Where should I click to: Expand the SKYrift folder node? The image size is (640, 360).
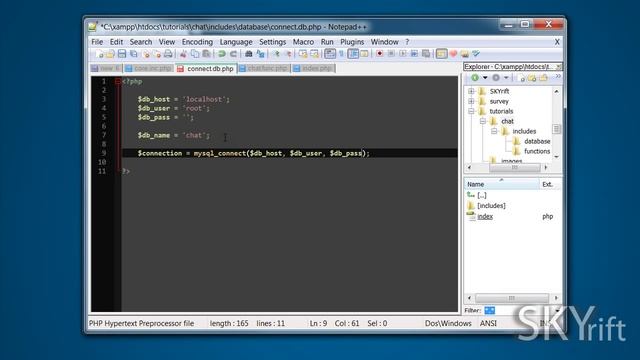(x=471, y=91)
